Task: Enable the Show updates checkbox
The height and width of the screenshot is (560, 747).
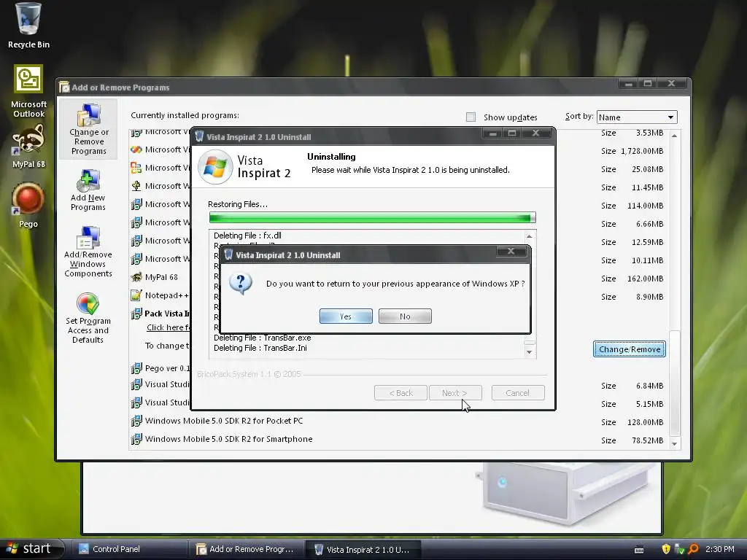Action: tap(471, 117)
